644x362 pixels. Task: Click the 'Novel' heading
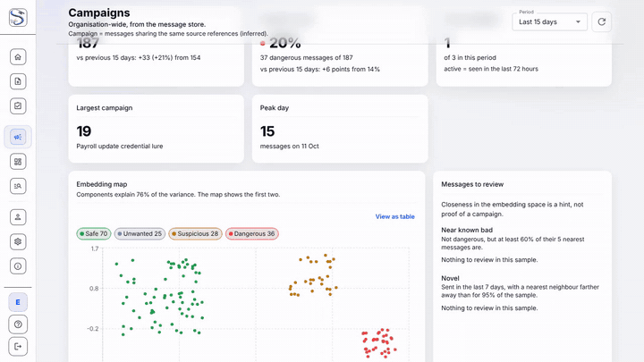point(450,278)
